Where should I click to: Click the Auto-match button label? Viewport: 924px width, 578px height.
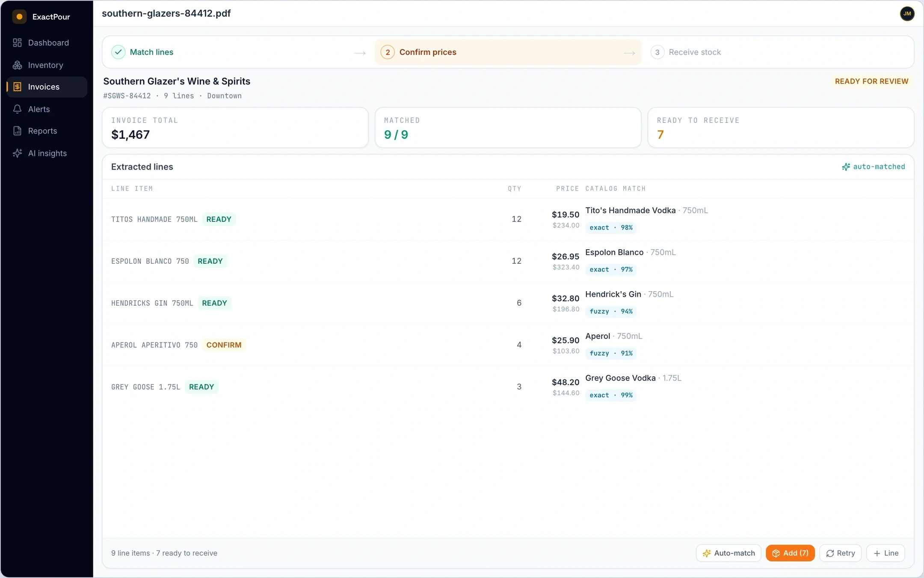tap(734, 553)
